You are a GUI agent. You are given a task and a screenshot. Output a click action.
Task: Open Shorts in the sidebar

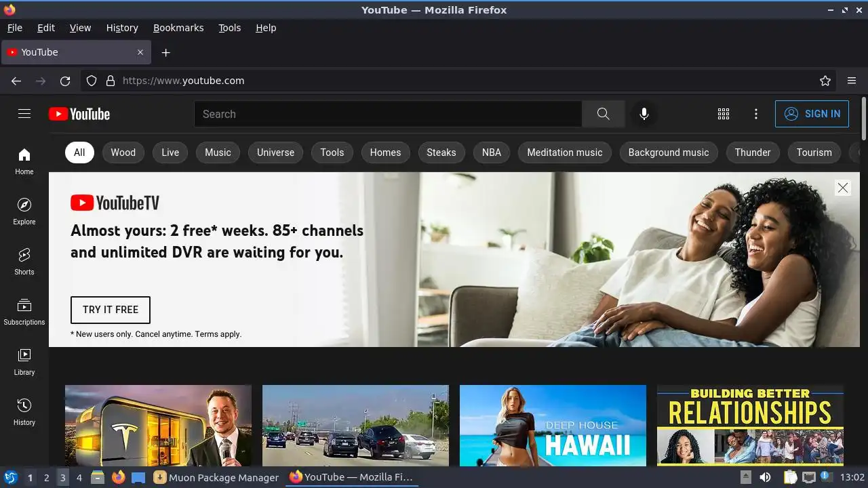(x=24, y=262)
